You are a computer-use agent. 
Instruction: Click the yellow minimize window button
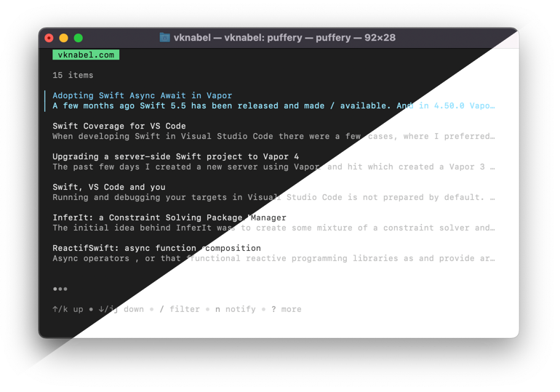[63, 38]
